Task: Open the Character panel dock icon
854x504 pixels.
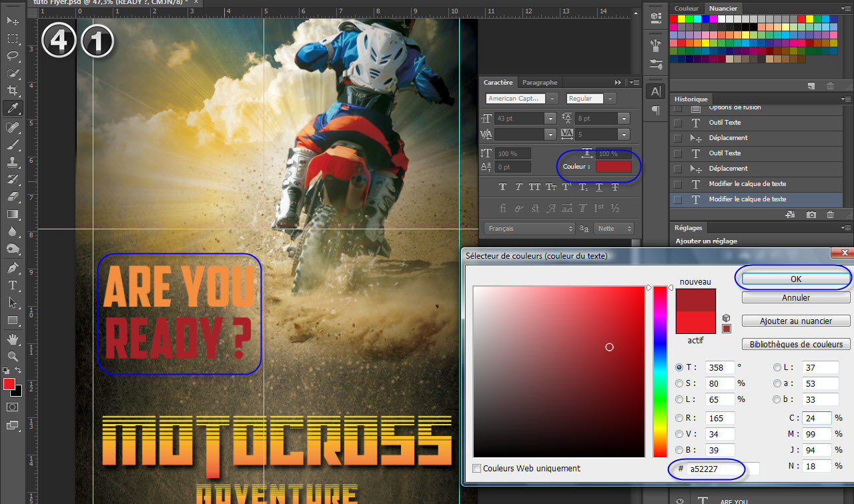Action: pyautogui.click(x=656, y=91)
